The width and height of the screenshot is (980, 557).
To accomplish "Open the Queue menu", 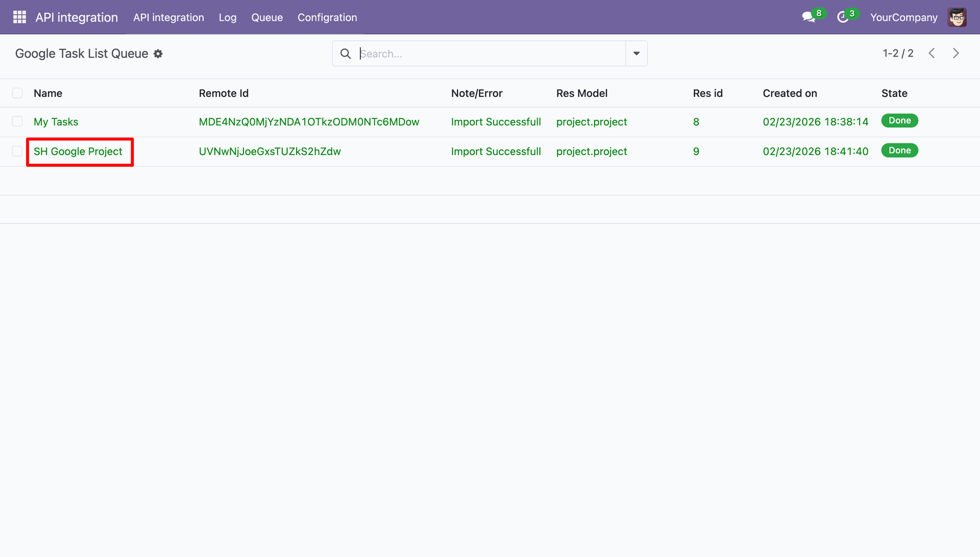I will click(x=267, y=17).
